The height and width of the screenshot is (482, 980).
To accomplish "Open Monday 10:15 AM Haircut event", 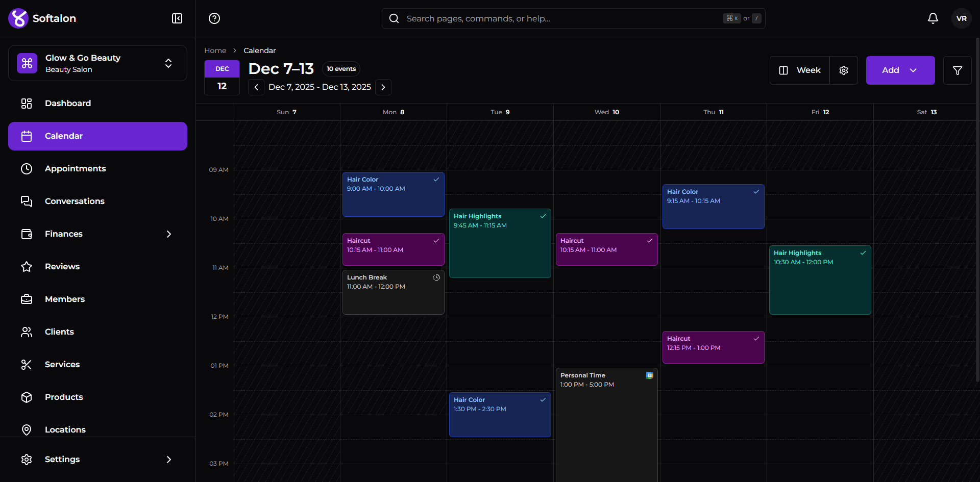I will (394, 249).
